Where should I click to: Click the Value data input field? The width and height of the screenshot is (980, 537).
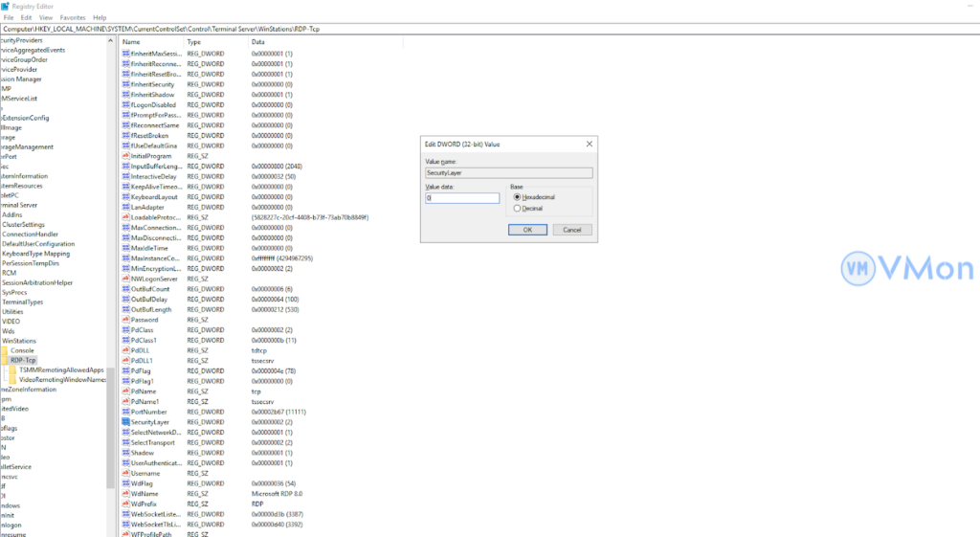462,198
